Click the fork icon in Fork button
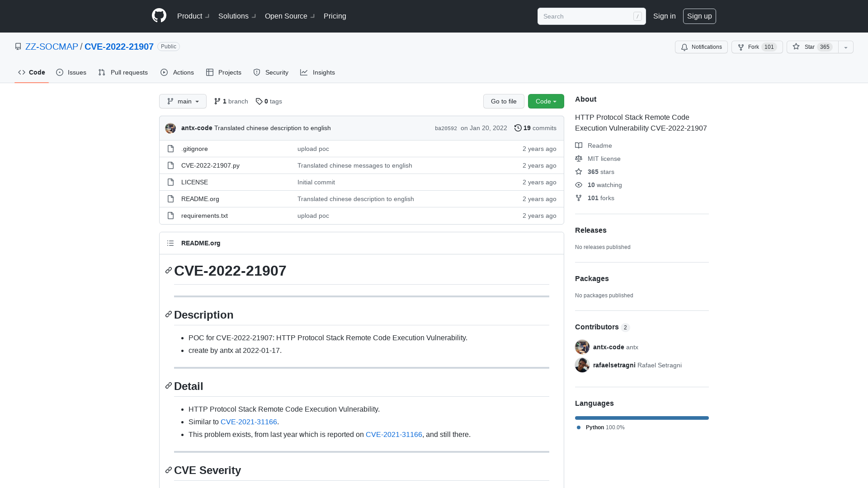The image size is (868, 488). point(741,47)
